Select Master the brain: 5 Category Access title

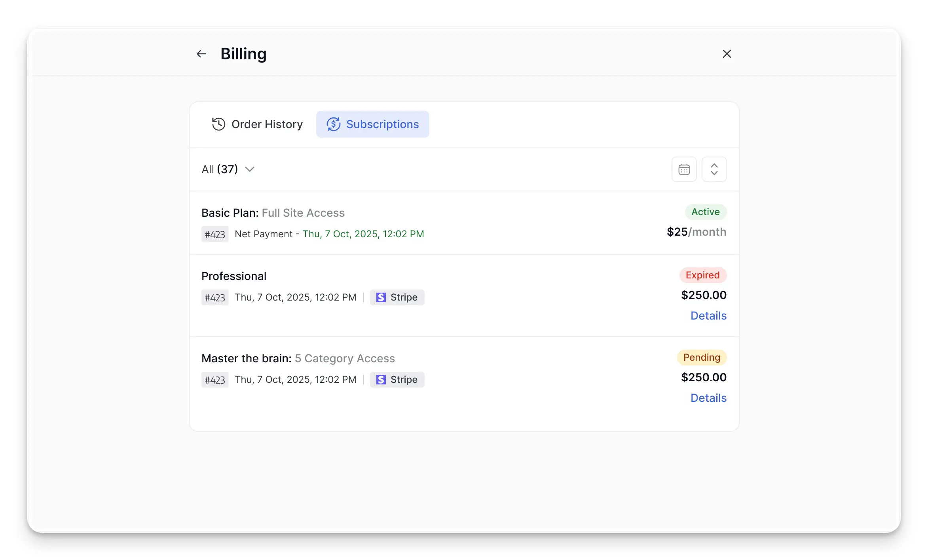[x=298, y=358]
